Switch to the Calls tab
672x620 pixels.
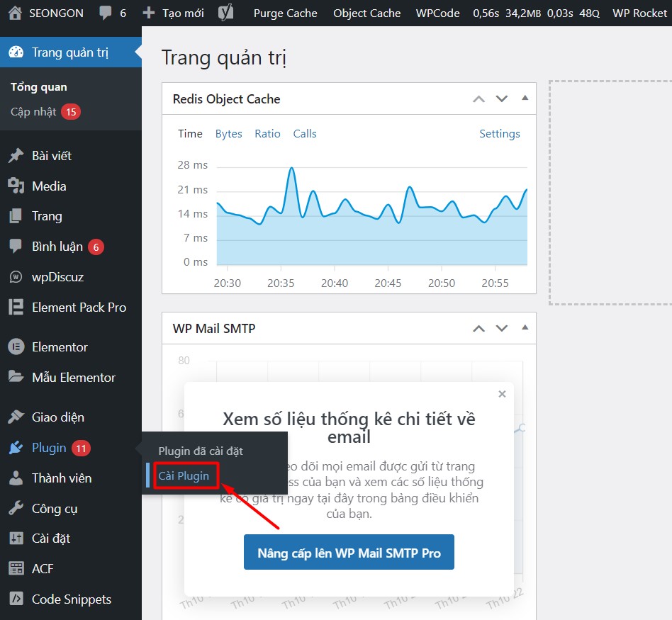305,134
